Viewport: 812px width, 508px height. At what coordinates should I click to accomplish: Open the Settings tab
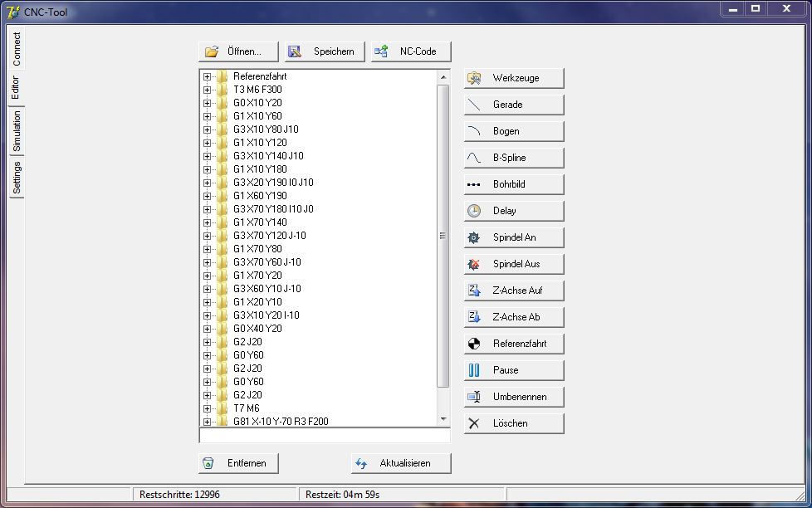tap(17, 178)
